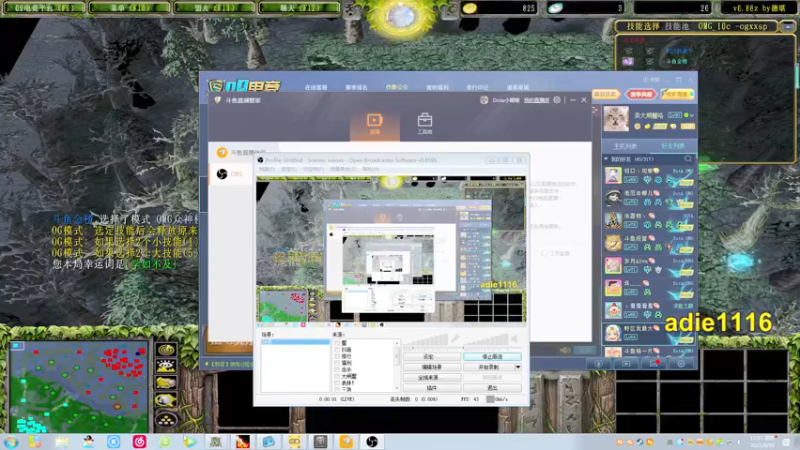Open the plugins button in OBS
This screenshot has height=450, width=800.
click(432, 388)
